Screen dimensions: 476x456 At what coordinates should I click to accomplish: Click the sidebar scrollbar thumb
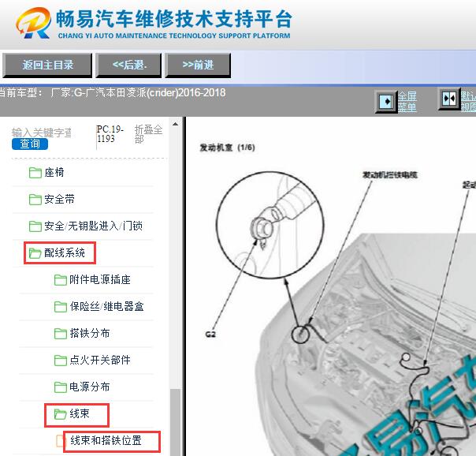(175, 421)
